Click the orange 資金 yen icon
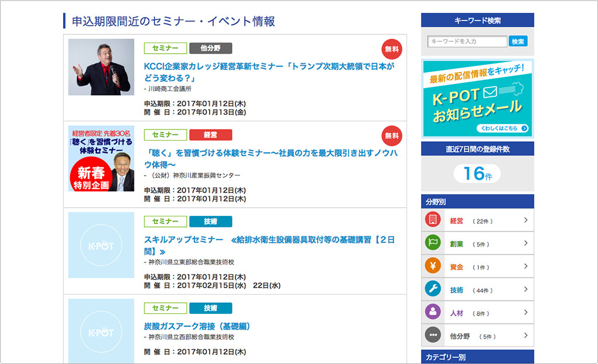Screen dimensions: 598x364 [x=433, y=267]
